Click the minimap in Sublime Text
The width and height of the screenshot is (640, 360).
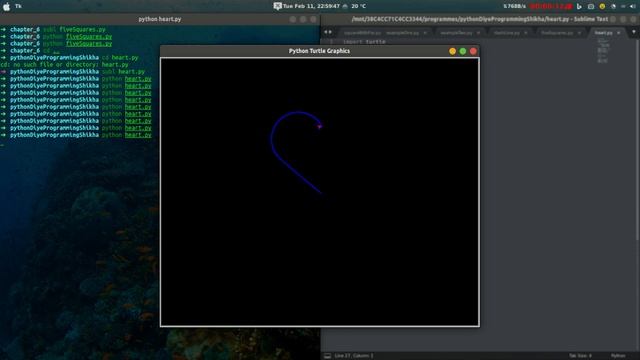coord(602,51)
